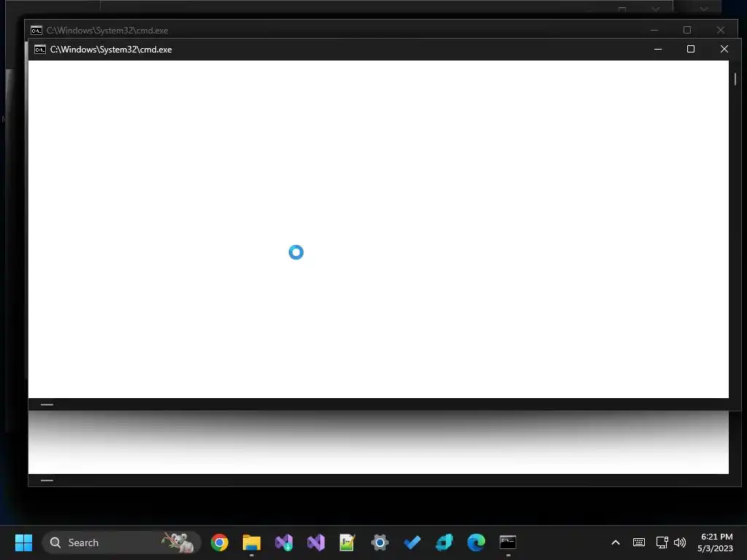
Task: Open the teal Azure-style taskbar app
Action: [x=444, y=542]
